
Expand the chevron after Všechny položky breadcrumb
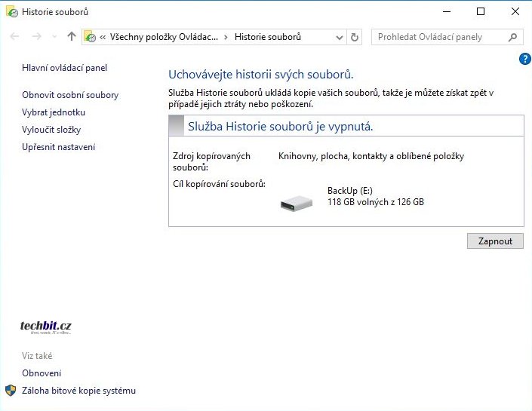tap(226, 37)
